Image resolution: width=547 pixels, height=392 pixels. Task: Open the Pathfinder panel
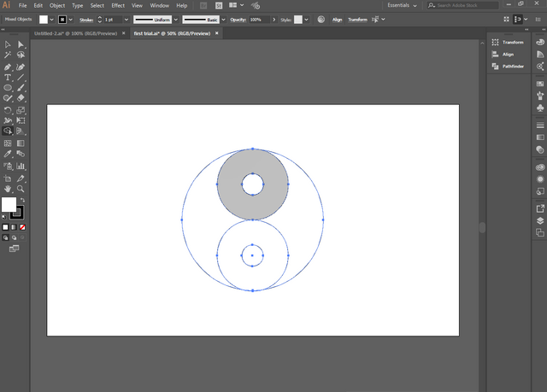click(x=513, y=66)
